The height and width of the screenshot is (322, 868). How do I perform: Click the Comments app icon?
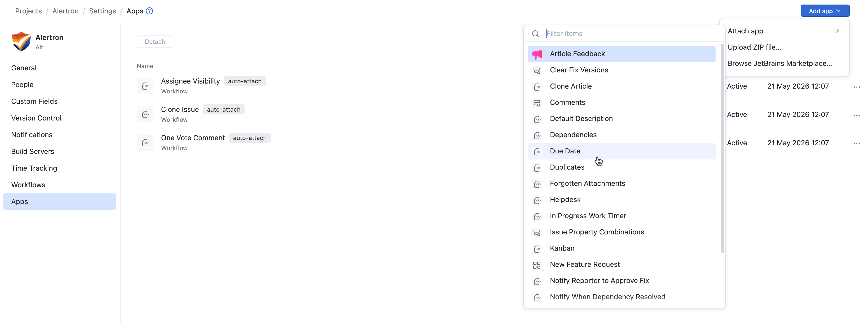[x=537, y=103]
